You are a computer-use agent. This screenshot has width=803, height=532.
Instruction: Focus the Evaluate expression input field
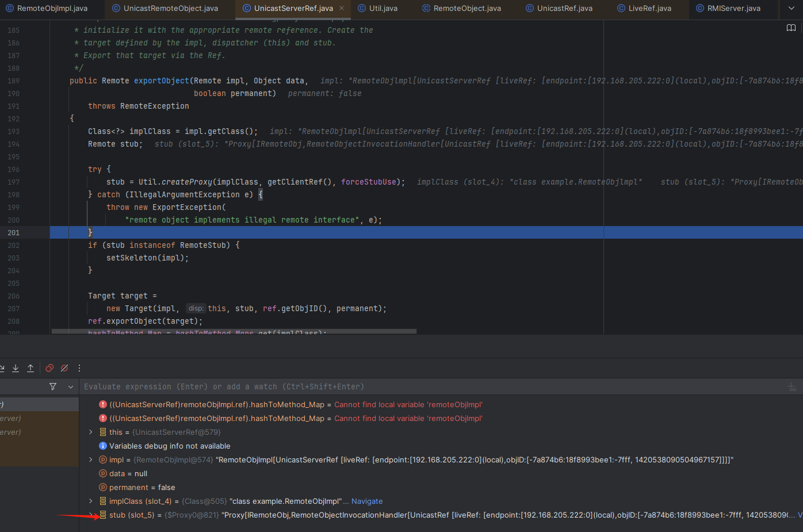431,386
